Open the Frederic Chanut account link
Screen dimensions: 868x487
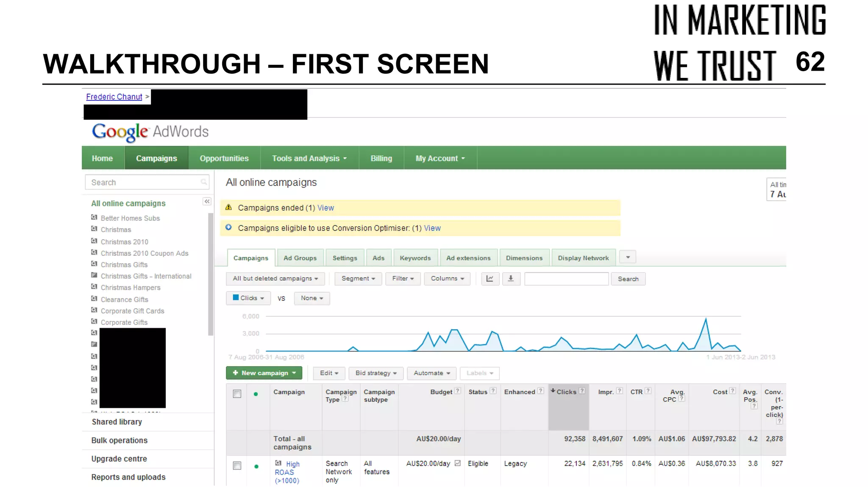tap(114, 97)
